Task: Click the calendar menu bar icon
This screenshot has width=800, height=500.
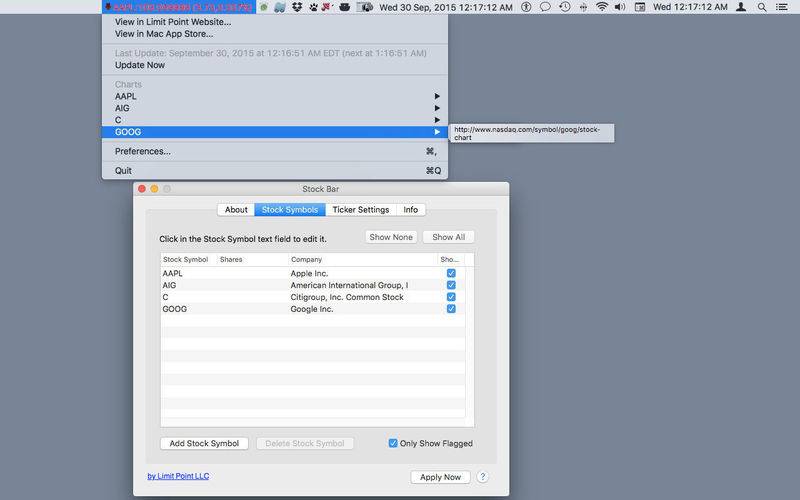Action: click(x=640, y=7)
